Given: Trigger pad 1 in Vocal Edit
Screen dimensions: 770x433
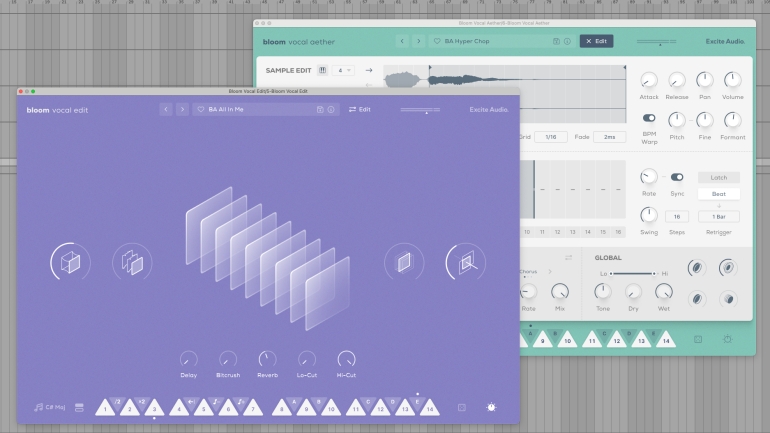Looking at the screenshot, I should [105, 407].
